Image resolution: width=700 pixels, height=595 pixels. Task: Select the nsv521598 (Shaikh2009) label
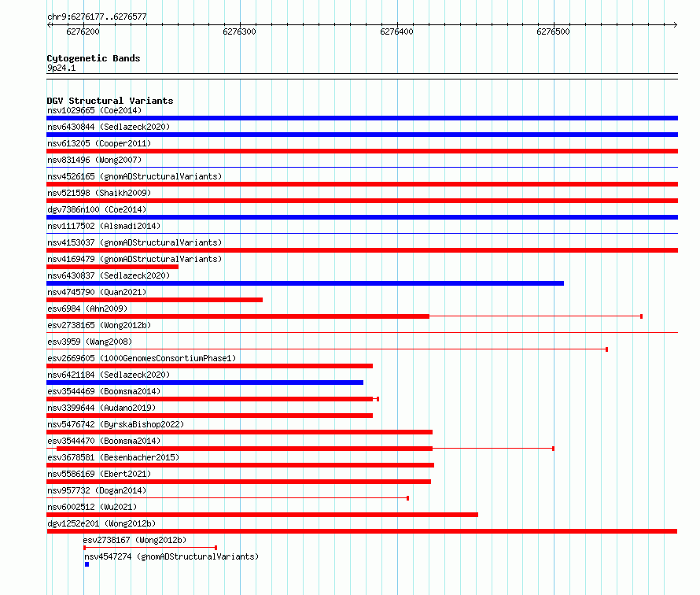(99, 193)
